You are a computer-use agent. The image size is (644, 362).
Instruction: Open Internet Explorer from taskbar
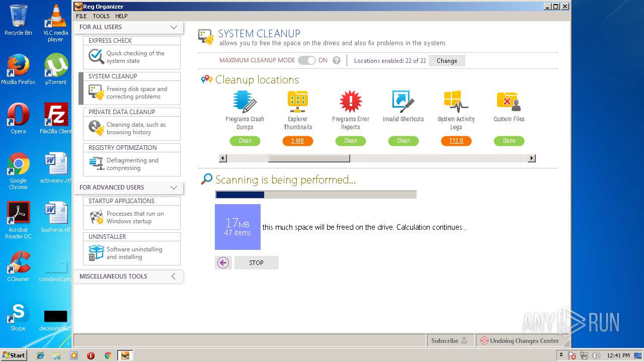click(x=40, y=355)
